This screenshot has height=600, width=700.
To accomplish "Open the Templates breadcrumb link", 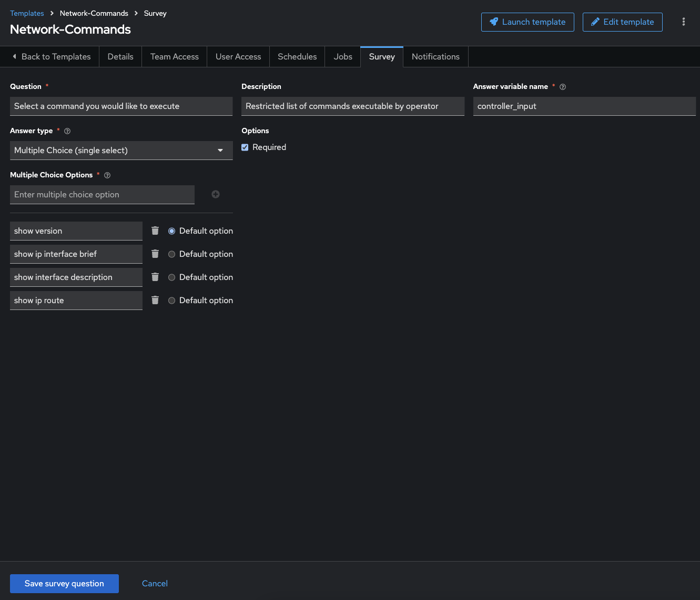I will [27, 13].
